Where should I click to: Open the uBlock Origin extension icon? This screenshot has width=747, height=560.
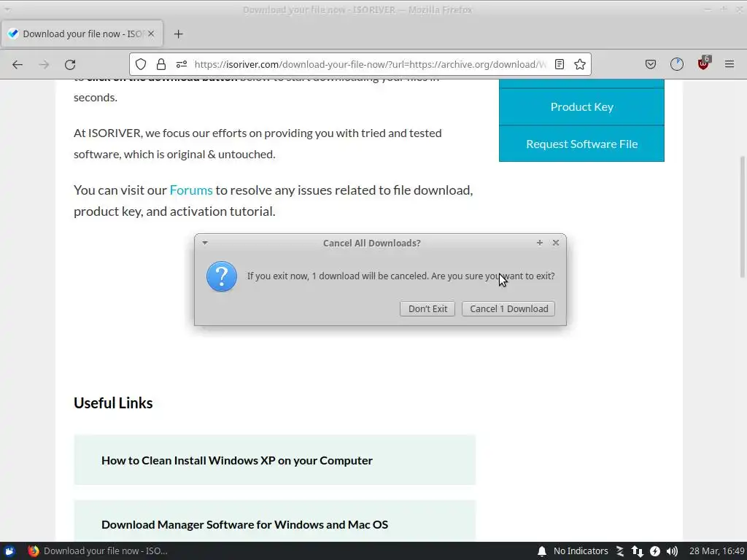[x=703, y=63]
